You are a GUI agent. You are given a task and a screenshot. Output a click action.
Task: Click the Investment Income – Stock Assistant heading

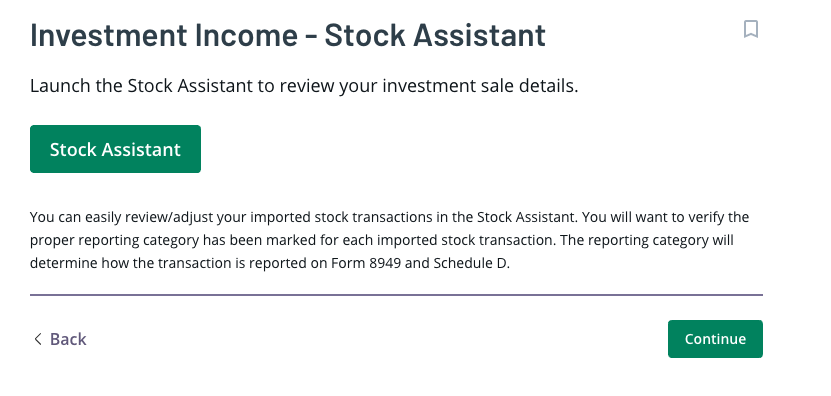point(288,35)
